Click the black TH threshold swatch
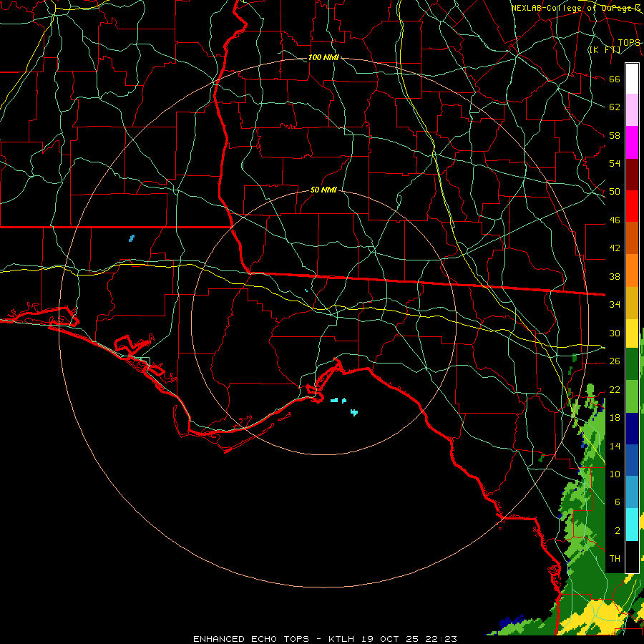 (632, 557)
